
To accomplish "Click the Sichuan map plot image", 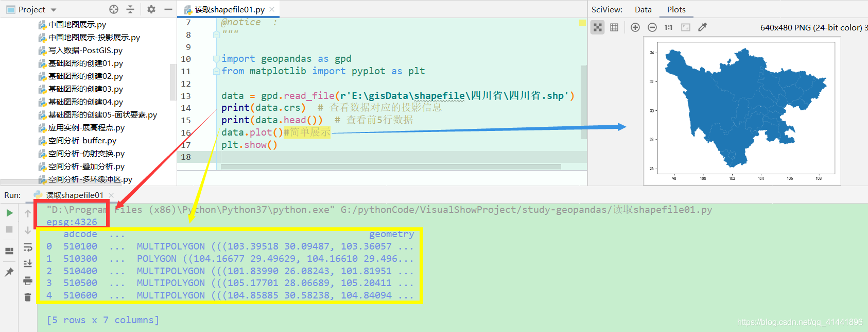I will point(742,110).
